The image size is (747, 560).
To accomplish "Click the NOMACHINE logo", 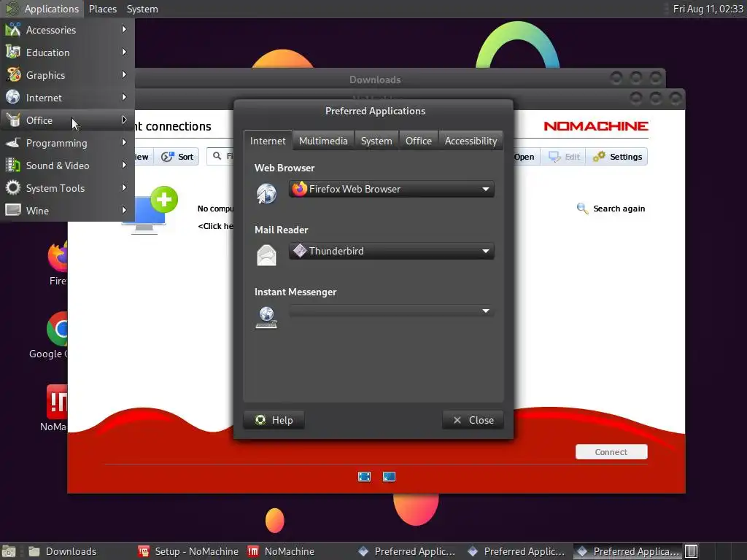I will point(595,126).
